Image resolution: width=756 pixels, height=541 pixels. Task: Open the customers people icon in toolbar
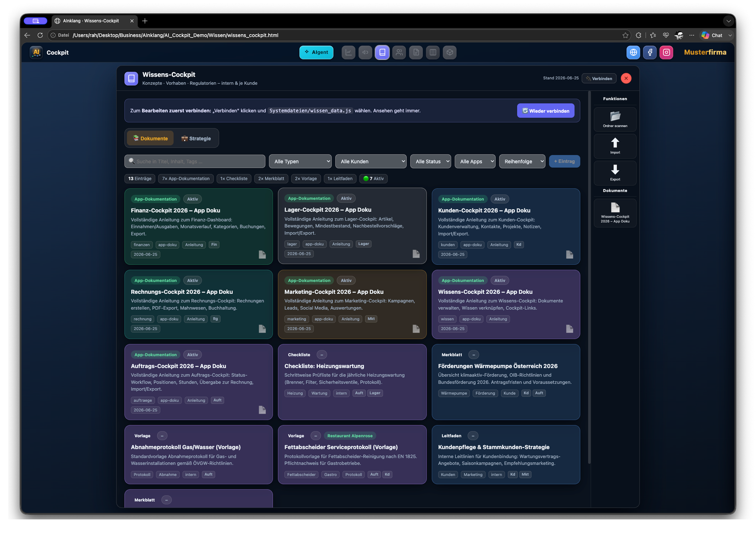coord(399,52)
